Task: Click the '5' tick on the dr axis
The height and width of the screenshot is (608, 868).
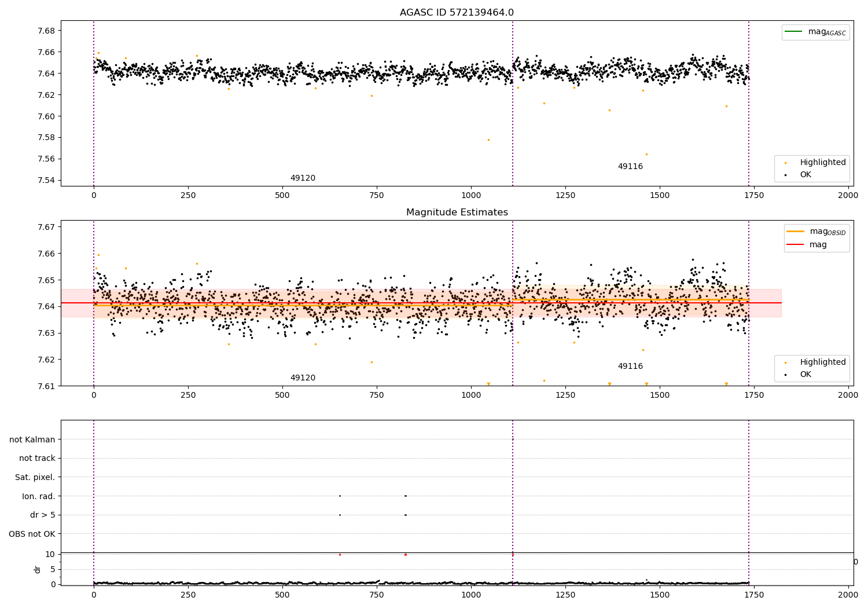Action: 53,569
